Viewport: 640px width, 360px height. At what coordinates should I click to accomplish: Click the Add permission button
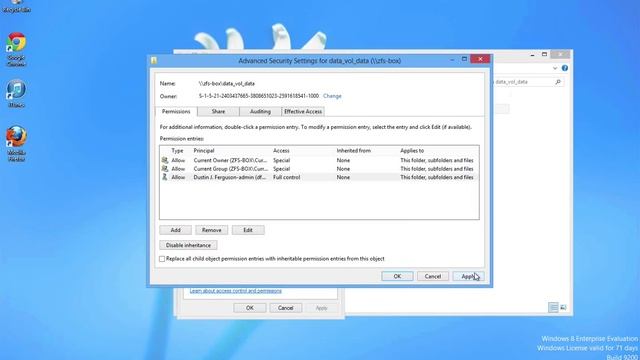point(176,230)
